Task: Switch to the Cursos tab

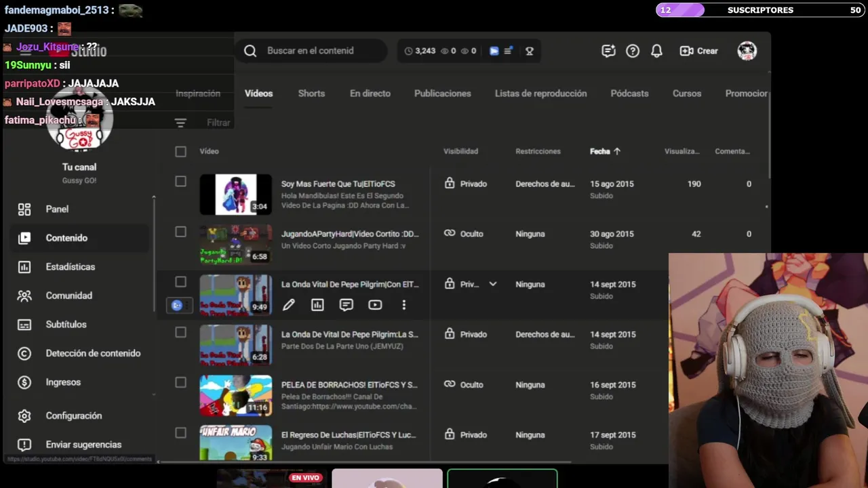Action: point(687,94)
